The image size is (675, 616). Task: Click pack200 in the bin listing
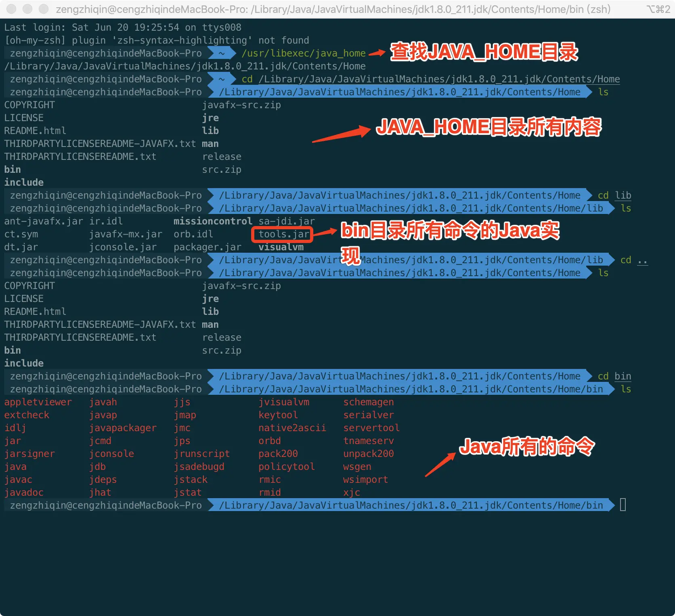coord(278,454)
